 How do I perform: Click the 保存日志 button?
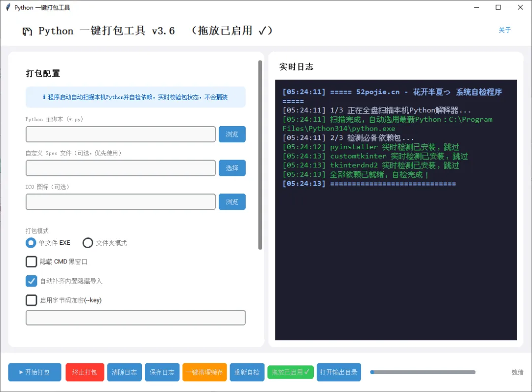click(x=162, y=372)
